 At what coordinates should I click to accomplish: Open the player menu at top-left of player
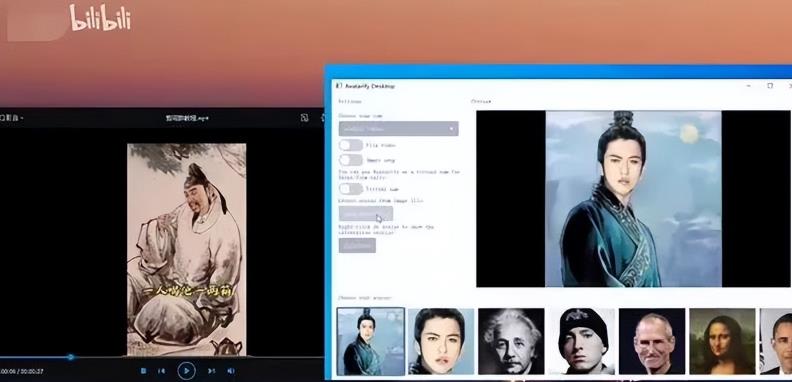point(11,118)
